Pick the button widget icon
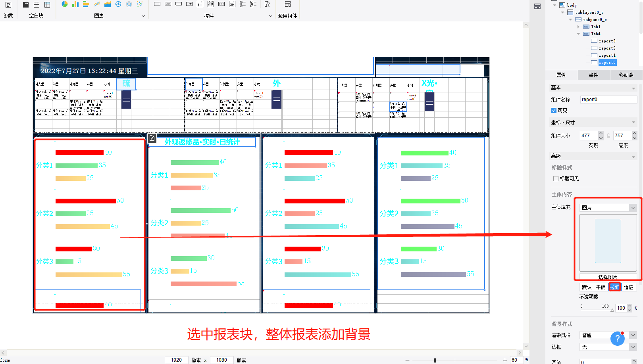 click(179, 4)
